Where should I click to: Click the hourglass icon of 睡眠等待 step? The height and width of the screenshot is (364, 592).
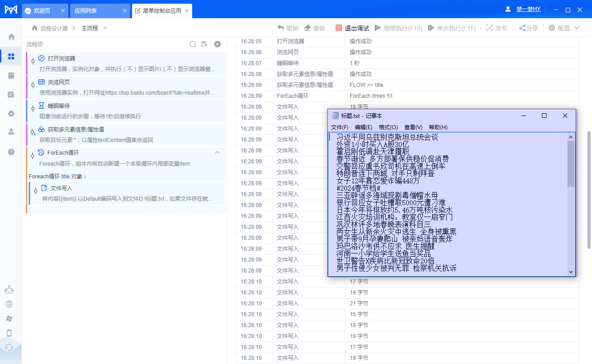pyautogui.click(x=41, y=106)
